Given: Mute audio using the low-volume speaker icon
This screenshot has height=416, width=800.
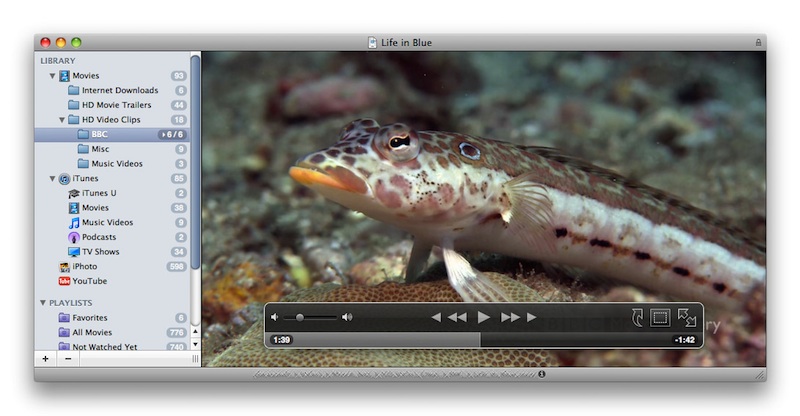Looking at the screenshot, I should [x=275, y=317].
